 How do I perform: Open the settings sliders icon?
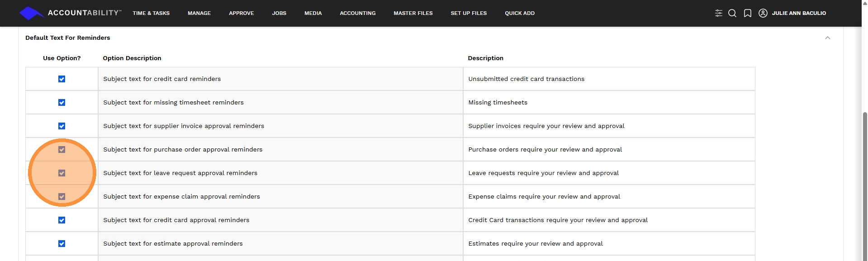click(x=718, y=13)
